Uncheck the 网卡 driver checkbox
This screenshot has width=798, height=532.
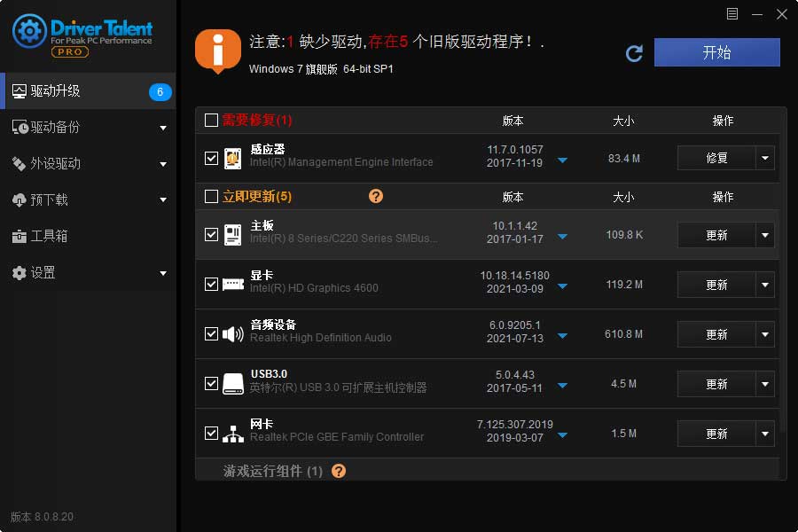(x=211, y=434)
